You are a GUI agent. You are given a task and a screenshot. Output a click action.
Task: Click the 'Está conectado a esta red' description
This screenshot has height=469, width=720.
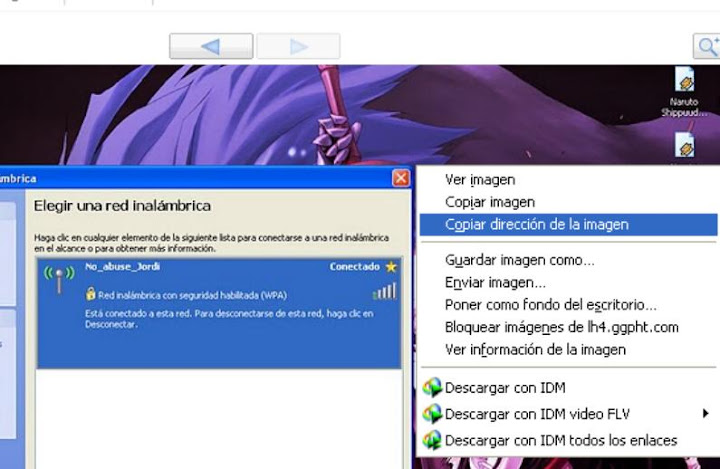click(229, 319)
